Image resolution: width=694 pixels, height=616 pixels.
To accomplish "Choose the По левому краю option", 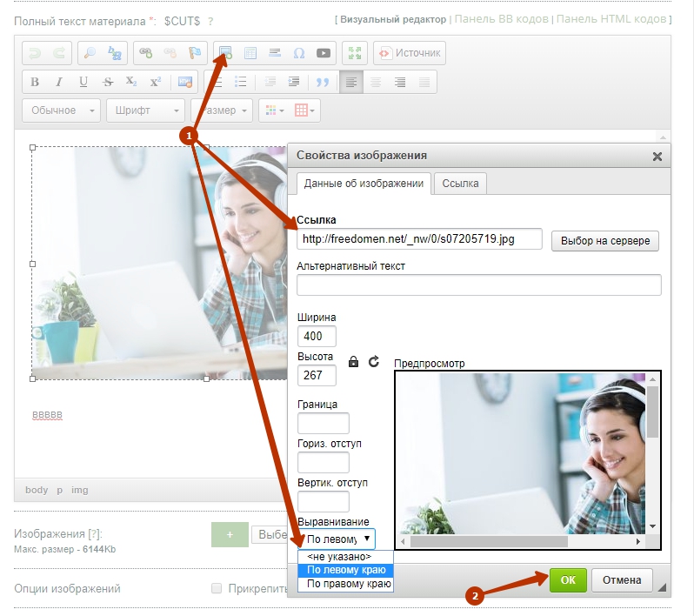I will point(345,570).
